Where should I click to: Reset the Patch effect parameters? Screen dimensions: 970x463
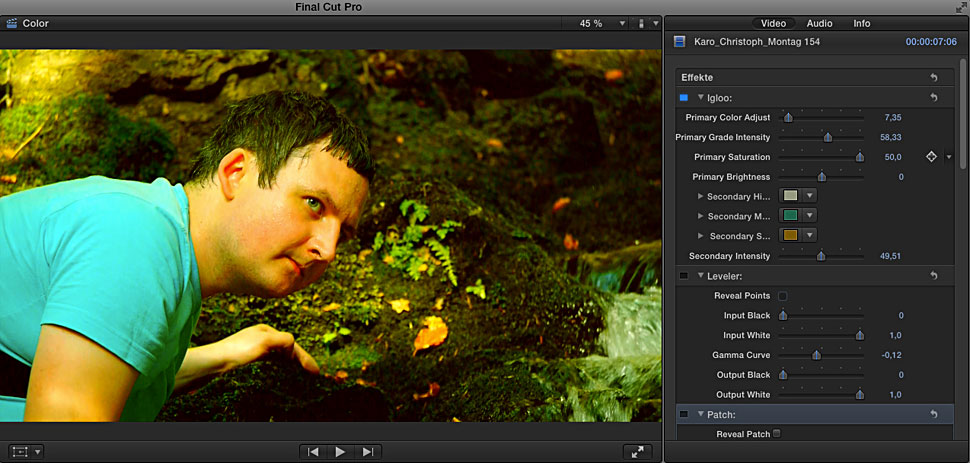(x=933, y=414)
